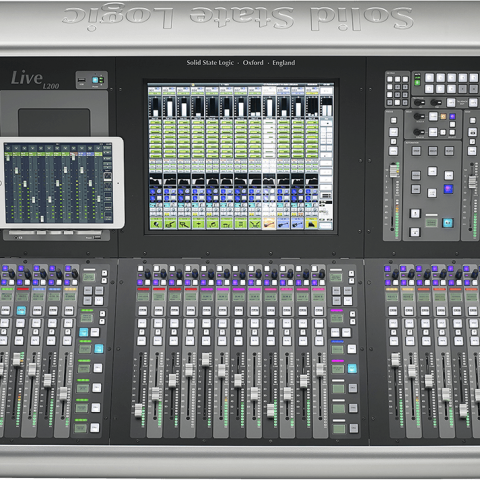The image size is (480, 480).
Task: Tap the first green microphone channel tile
Action: (x=156, y=223)
